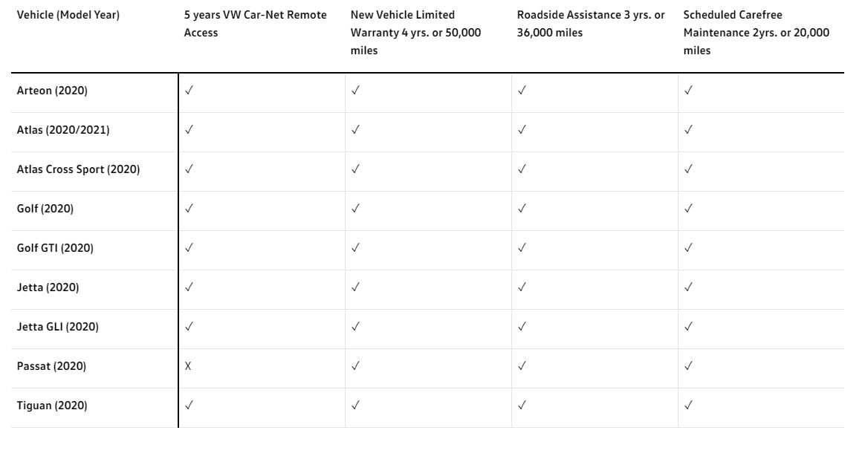The height and width of the screenshot is (459, 868).
Task: Click the Passat Roadside Assistance checkmark
Action: pos(522,366)
